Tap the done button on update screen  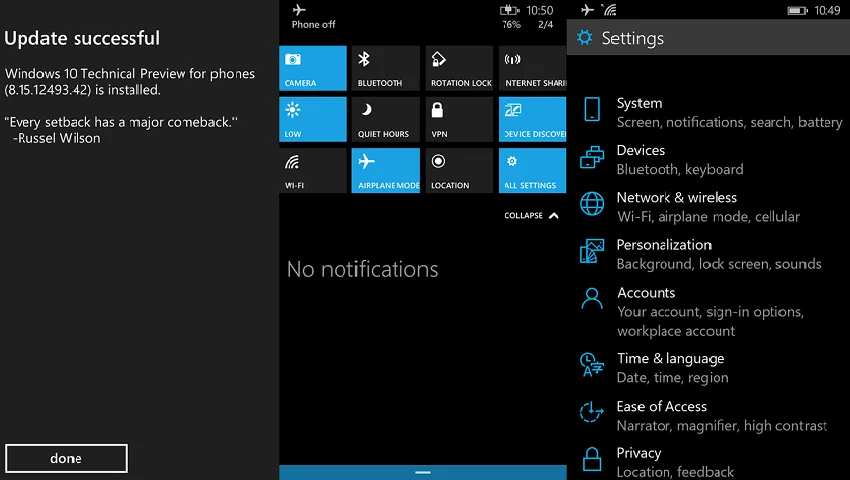pyautogui.click(x=66, y=458)
